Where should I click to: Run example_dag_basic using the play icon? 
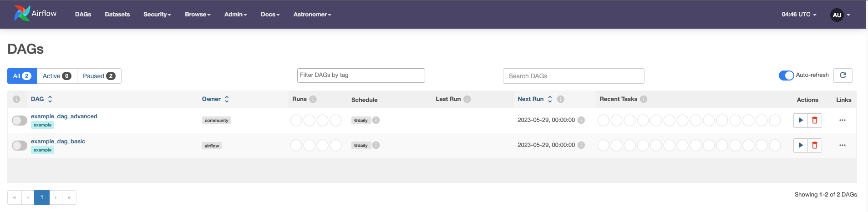801,145
